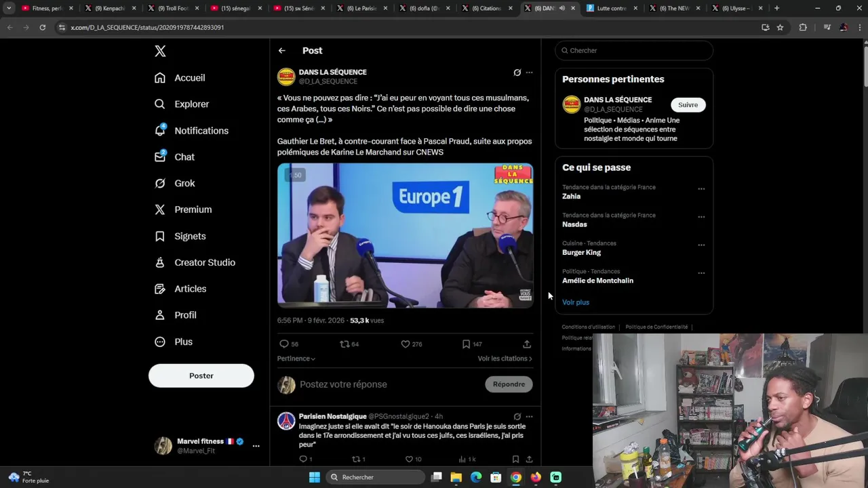Viewport: 868px width, 488px height.
Task: Open options for Amélie de Montchalin trend
Action: 701,274
